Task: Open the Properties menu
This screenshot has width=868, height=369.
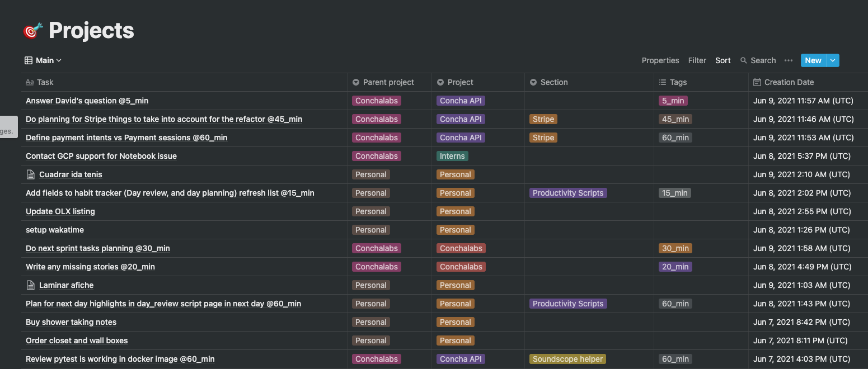Action: [660, 60]
